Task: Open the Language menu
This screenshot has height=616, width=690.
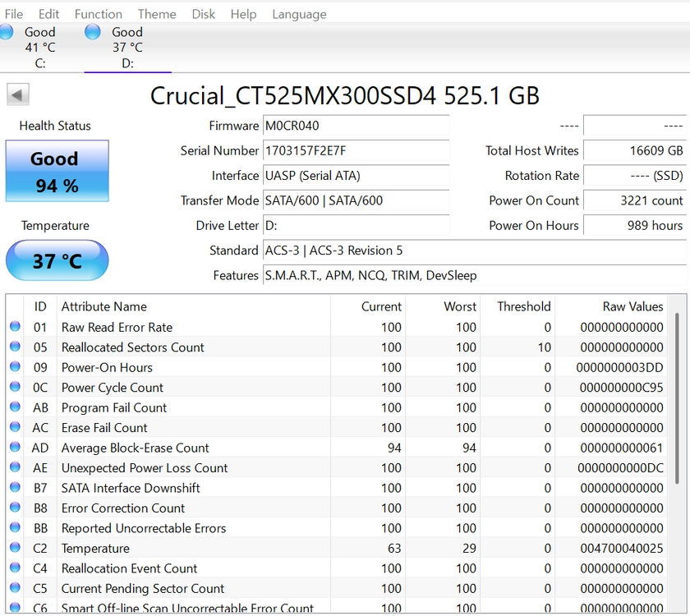Action: tap(299, 14)
